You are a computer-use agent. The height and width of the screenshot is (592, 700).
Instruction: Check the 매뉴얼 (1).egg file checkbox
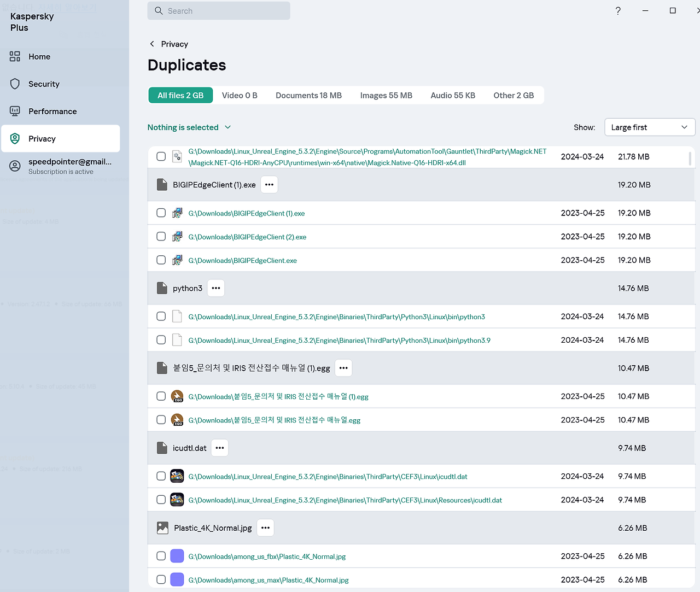[161, 396]
